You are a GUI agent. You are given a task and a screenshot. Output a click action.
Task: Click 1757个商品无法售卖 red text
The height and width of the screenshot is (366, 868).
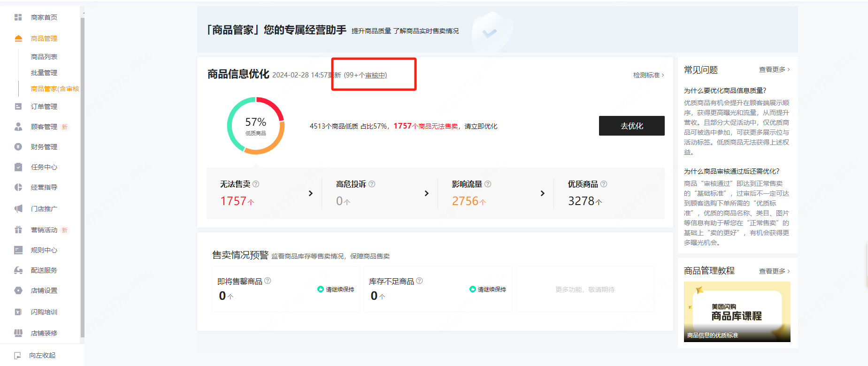point(425,126)
